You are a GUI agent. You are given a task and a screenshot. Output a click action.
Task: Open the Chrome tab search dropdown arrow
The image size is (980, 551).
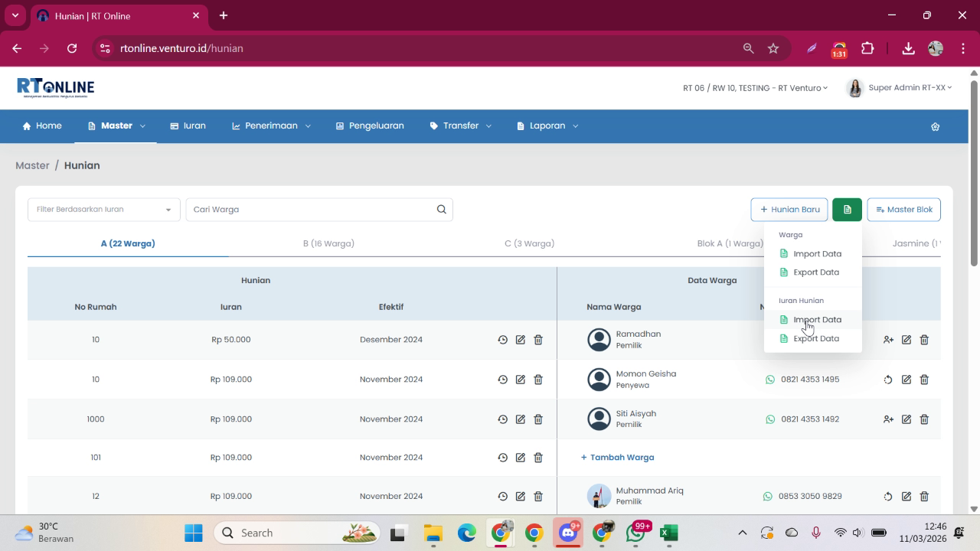point(15,15)
